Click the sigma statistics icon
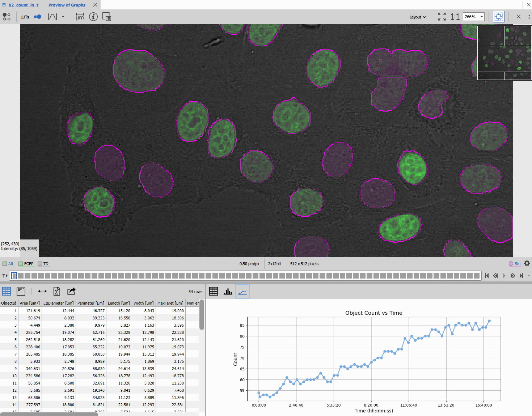The width and height of the screenshot is (532, 416). pyautogui.click(x=57, y=291)
